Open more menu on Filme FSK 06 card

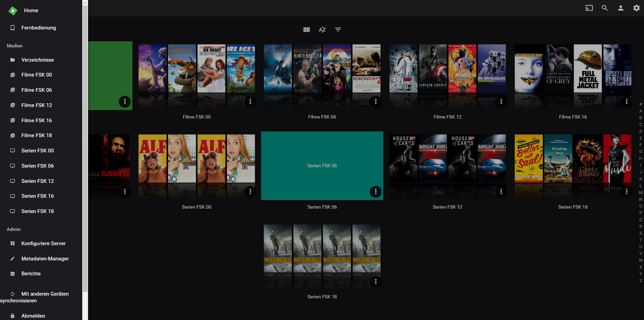pyautogui.click(x=375, y=102)
